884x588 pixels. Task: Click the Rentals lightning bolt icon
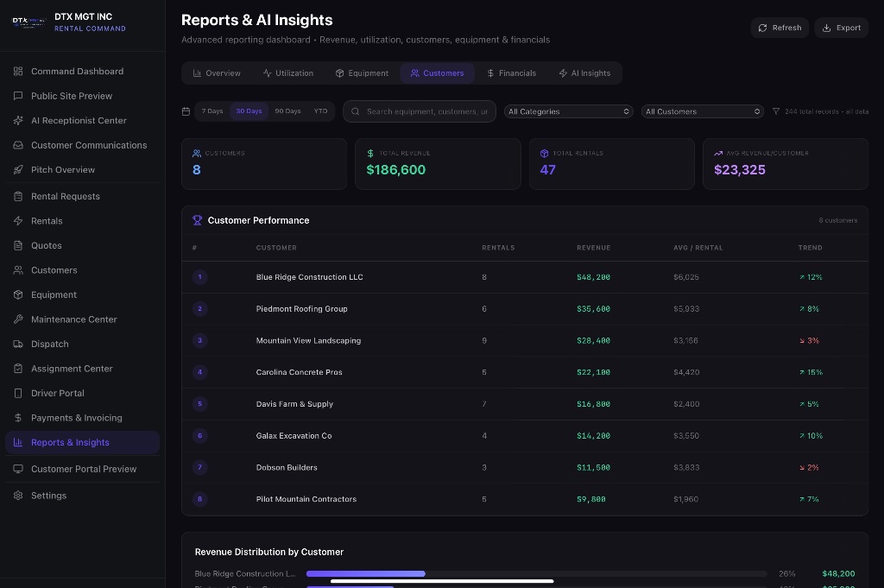[x=18, y=221]
